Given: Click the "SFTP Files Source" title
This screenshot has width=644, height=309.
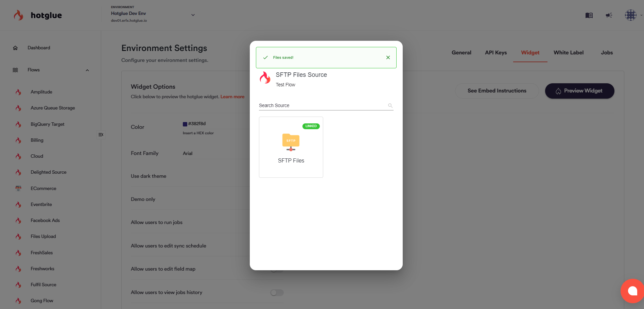Looking at the screenshot, I should [x=301, y=75].
